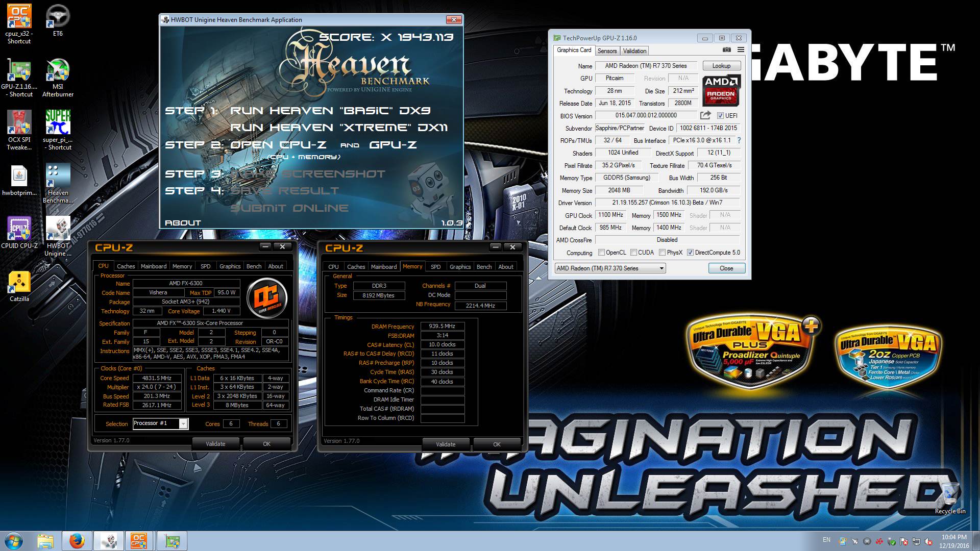This screenshot has height=551, width=980.
Task: Open the Action Center flag tray icon
Action: coord(903,541)
